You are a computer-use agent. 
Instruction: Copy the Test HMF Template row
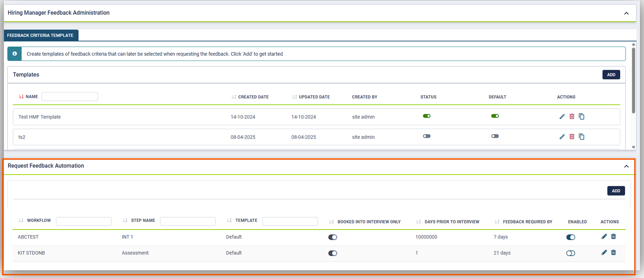581,117
